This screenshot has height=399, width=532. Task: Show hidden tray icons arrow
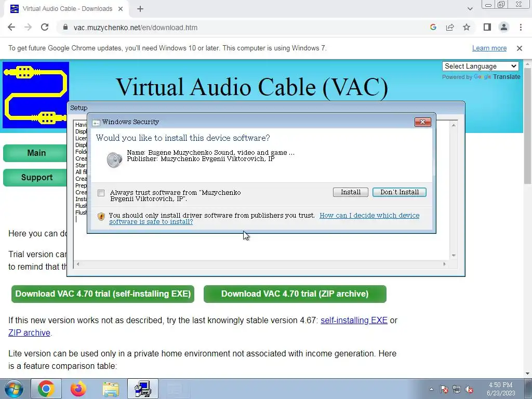(x=431, y=389)
